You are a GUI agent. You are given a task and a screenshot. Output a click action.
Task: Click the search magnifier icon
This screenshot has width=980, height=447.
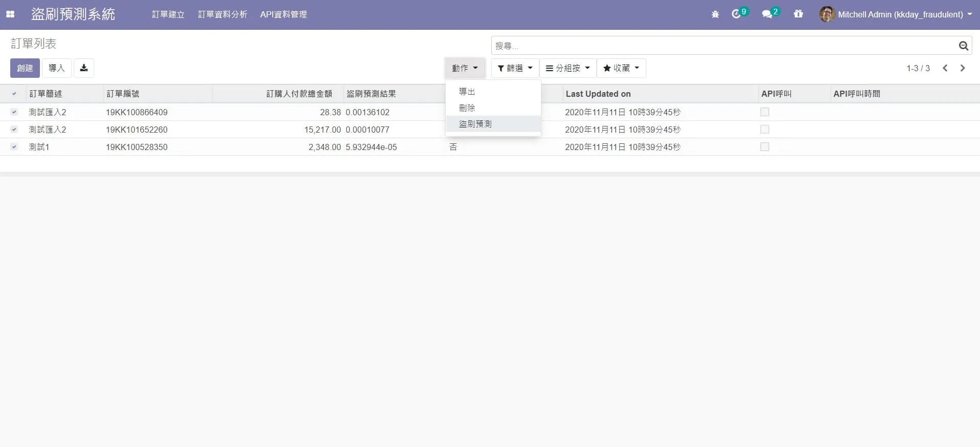point(963,46)
